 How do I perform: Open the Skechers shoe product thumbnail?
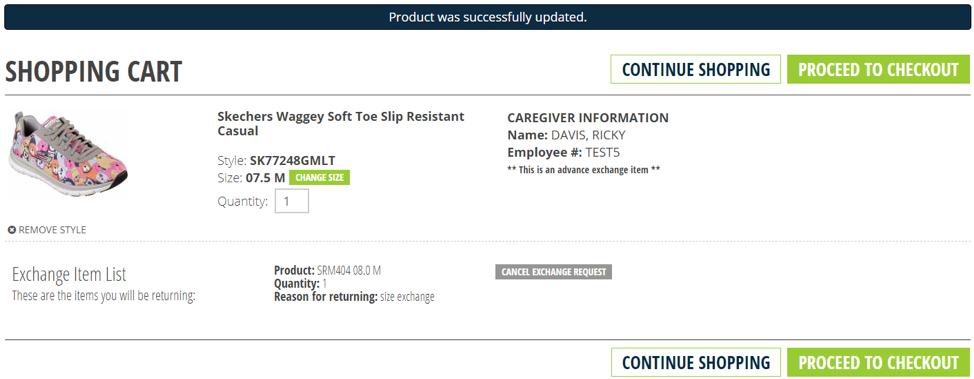click(68, 155)
